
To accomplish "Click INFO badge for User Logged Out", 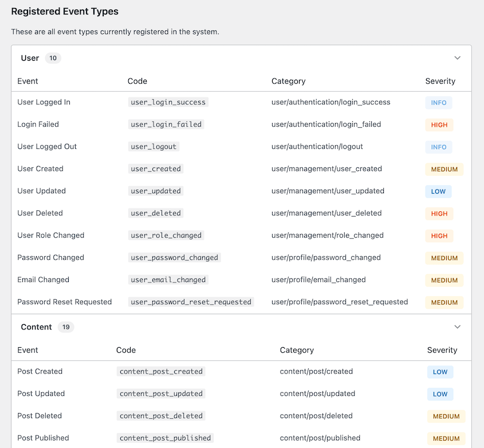I will click(x=438, y=147).
